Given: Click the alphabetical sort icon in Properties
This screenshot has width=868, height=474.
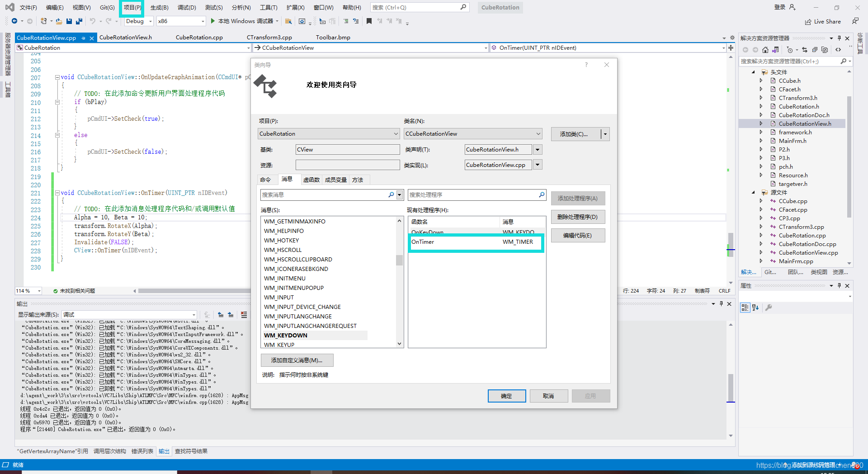Looking at the screenshot, I should coord(755,308).
